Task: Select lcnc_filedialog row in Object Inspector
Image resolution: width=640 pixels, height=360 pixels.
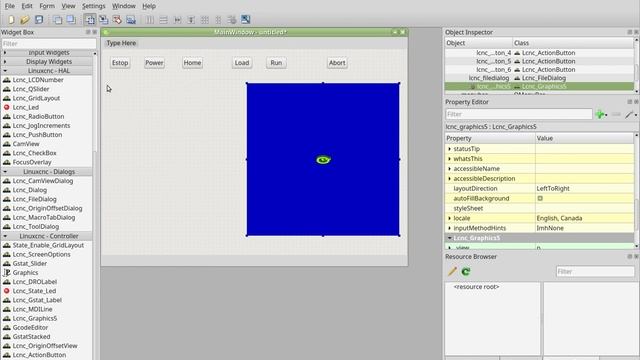Action: (539, 78)
